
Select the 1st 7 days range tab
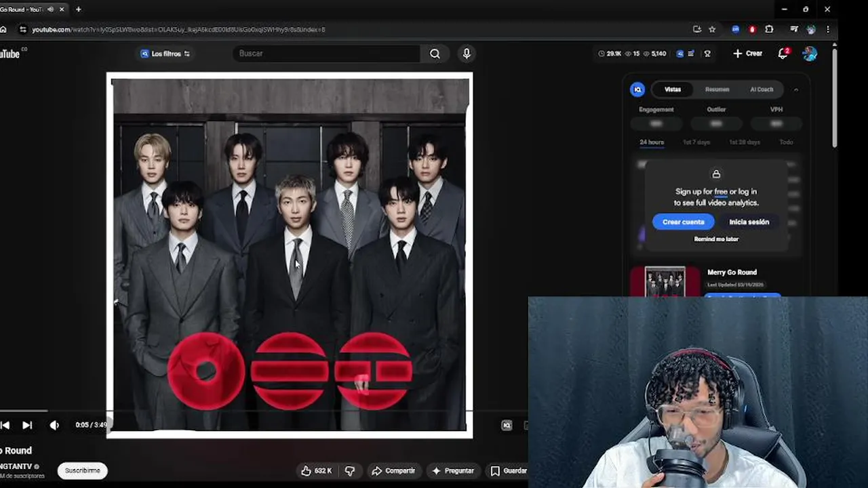pyautogui.click(x=696, y=142)
